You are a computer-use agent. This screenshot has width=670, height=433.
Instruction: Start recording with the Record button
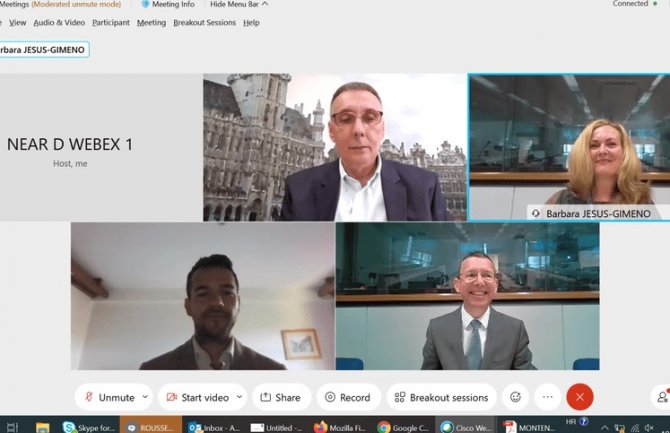348,397
